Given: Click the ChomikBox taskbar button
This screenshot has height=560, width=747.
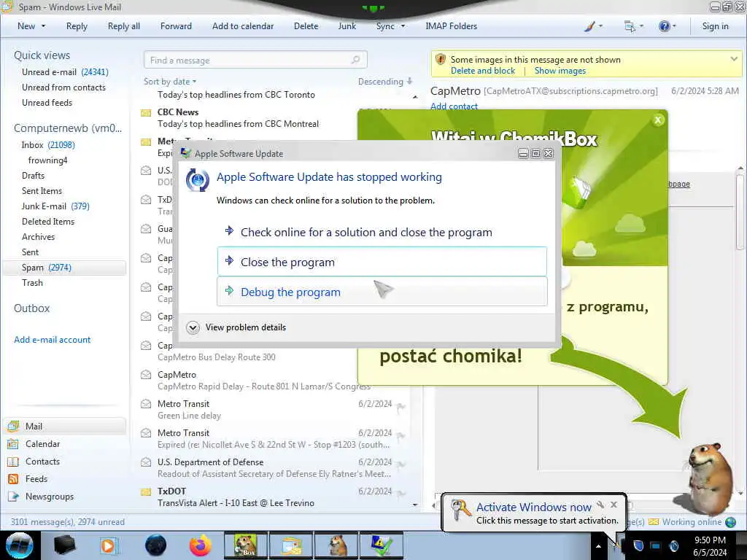Looking at the screenshot, I should 245,545.
